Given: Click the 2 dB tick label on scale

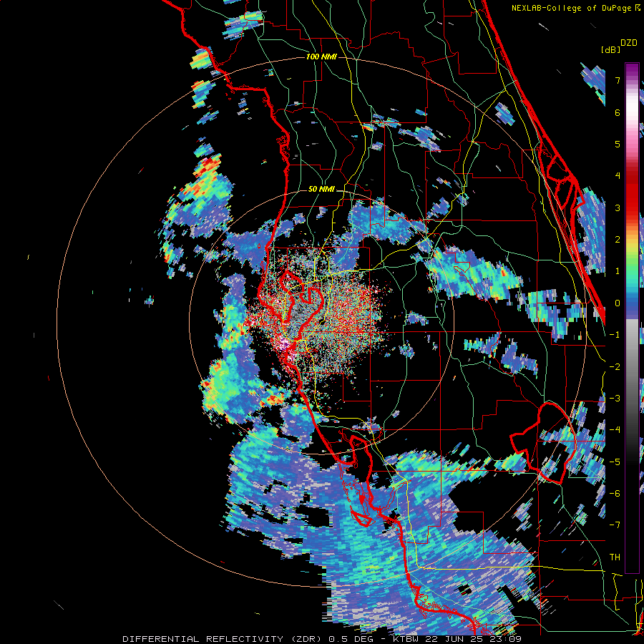Looking at the screenshot, I should coord(618,240).
